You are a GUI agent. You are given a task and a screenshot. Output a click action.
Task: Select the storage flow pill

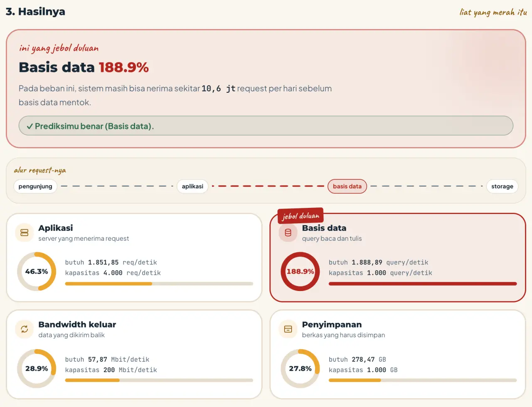pyautogui.click(x=502, y=186)
